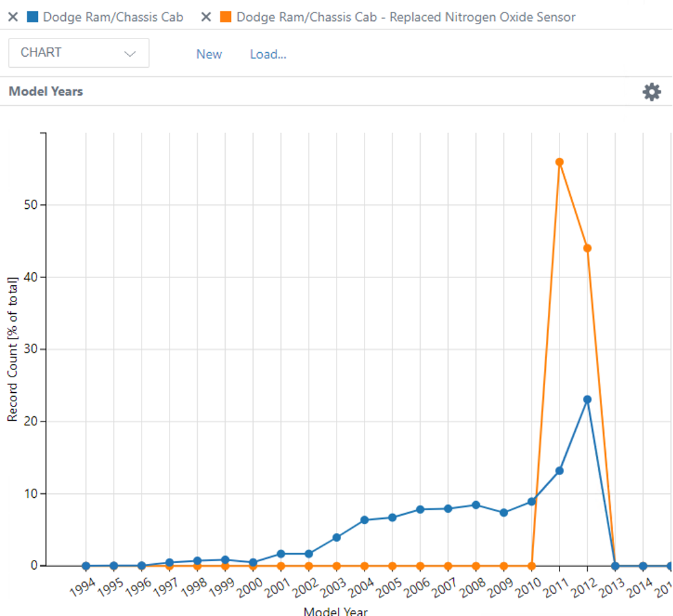This screenshot has width=673, height=616.
Task: Click the Load... link
Action: pos(268,54)
